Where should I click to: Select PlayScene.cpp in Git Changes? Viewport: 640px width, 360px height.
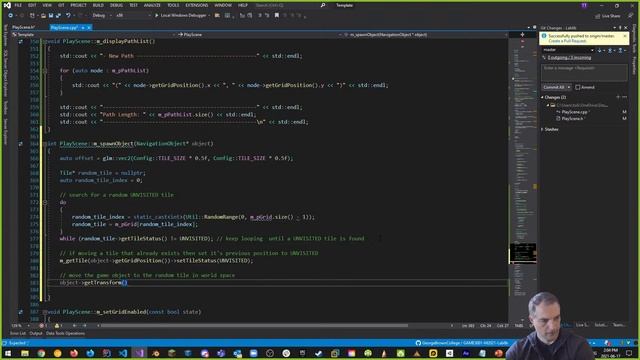pos(574,112)
